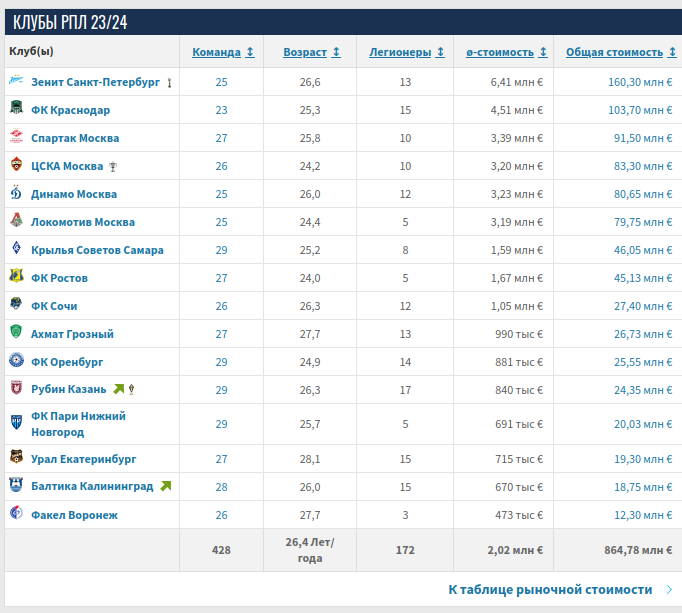Click cup winner icon beside ЦСКА Москва
The image size is (682, 613).
click(113, 167)
